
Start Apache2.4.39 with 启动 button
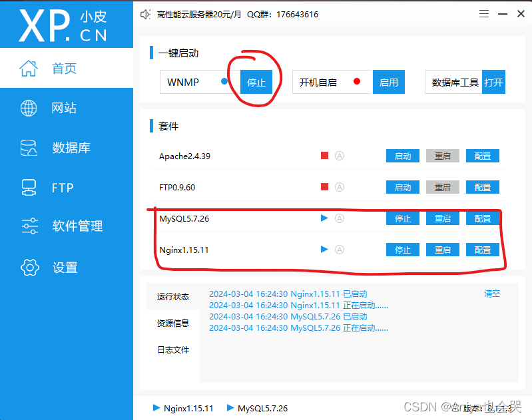[403, 156]
